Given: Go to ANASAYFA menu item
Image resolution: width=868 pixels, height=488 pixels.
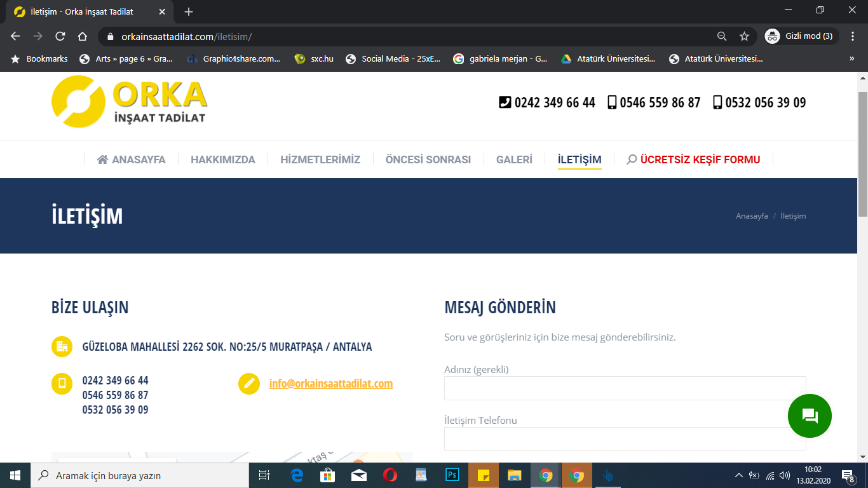Looking at the screenshot, I should tap(132, 159).
